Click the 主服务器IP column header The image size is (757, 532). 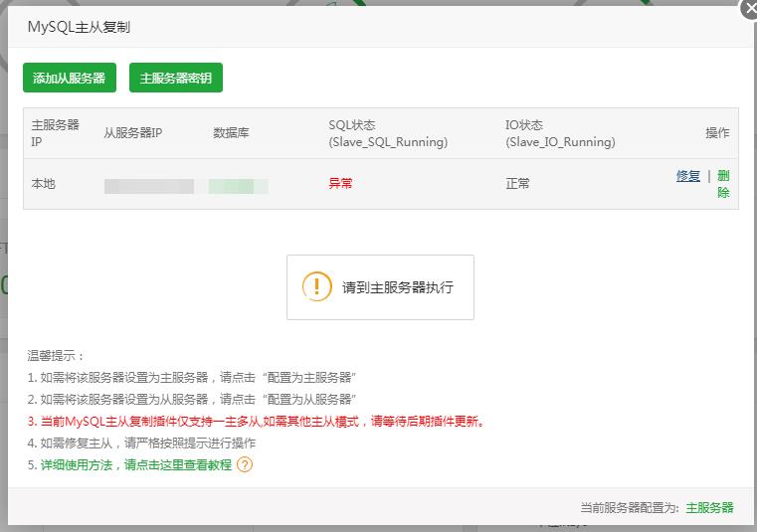click(x=55, y=133)
